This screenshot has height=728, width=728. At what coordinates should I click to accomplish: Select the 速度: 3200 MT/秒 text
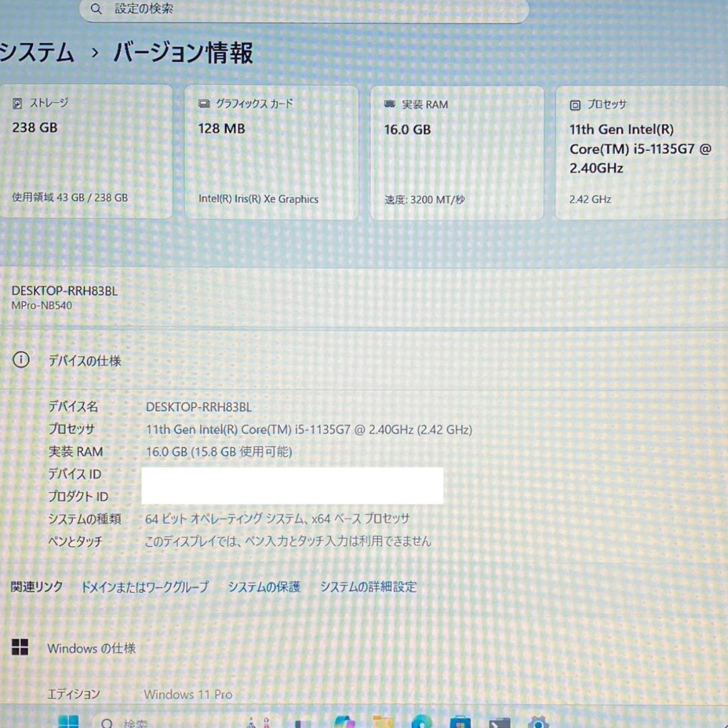(x=425, y=200)
